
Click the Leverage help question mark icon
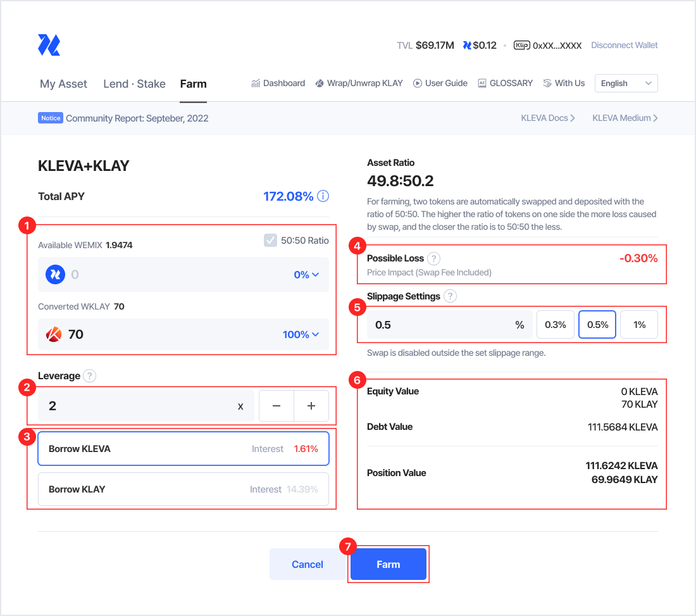click(90, 376)
